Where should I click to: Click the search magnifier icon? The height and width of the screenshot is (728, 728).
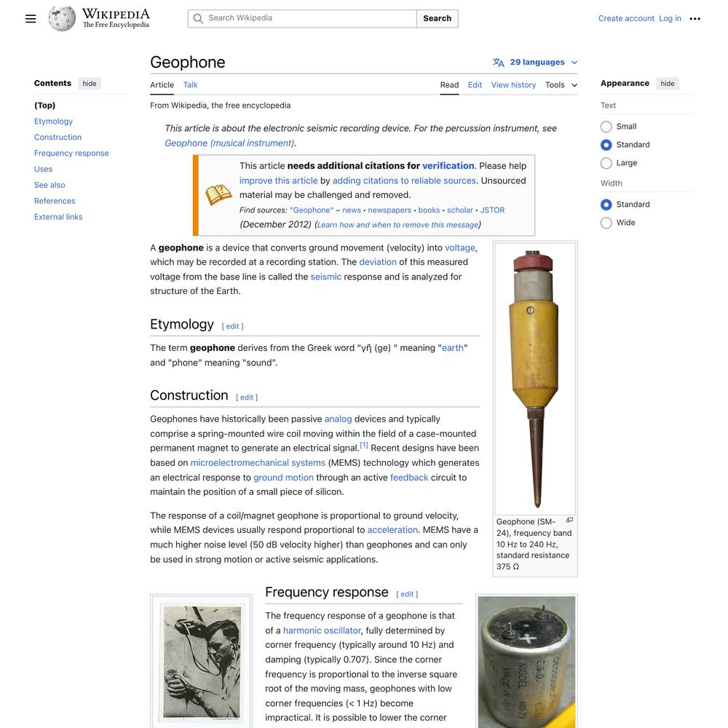pyautogui.click(x=198, y=19)
